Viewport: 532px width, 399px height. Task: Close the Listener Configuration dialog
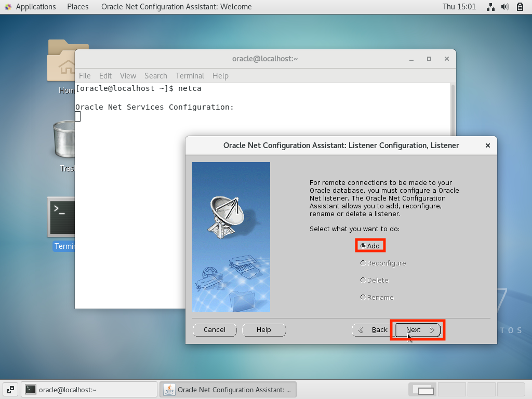[487, 145]
